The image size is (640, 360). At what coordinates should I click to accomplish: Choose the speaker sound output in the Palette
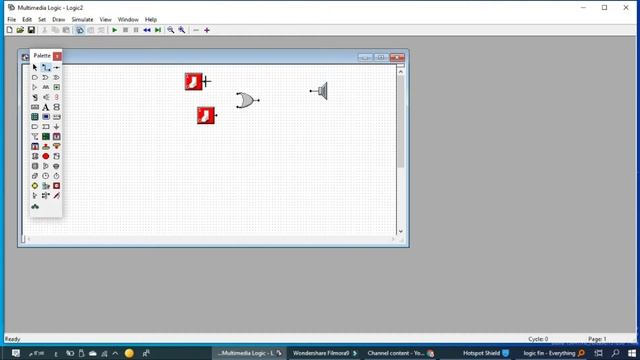click(46, 97)
